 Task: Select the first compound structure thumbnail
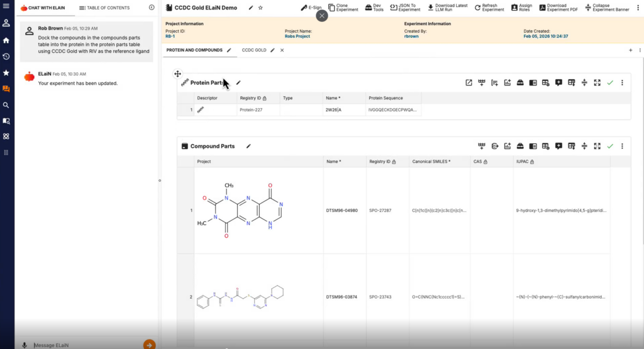(243, 211)
